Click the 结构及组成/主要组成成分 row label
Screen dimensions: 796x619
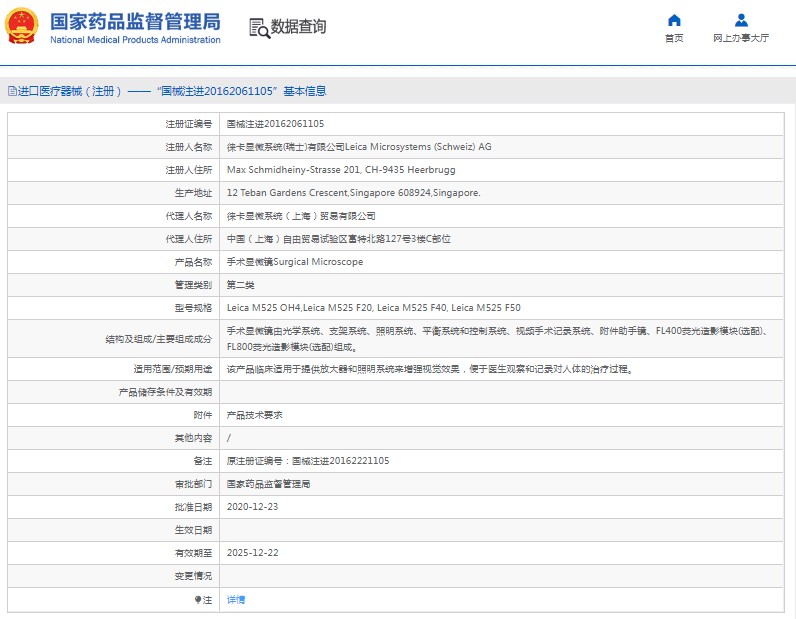click(x=159, y=339)
